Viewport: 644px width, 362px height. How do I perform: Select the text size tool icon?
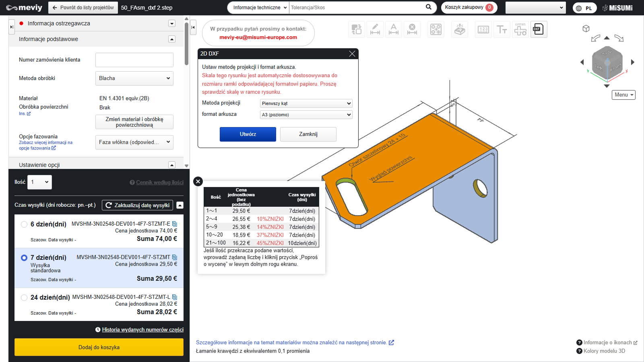(x=502, y=29)
